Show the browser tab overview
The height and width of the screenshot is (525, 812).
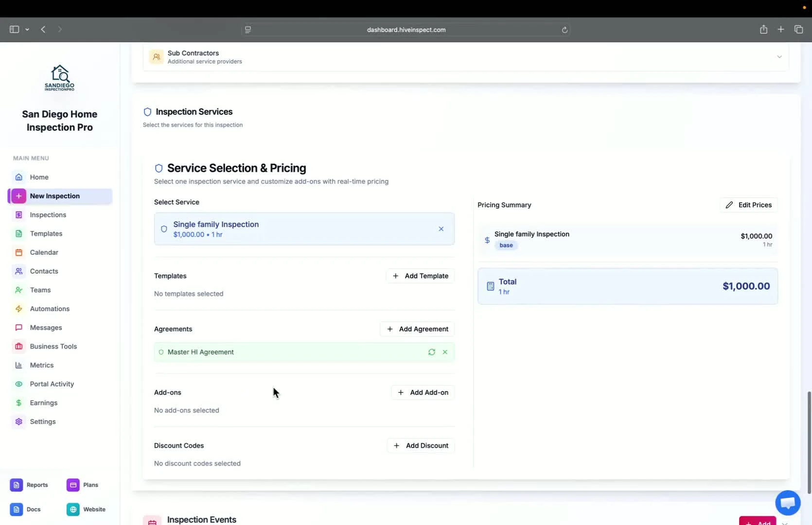pos(799,30)
